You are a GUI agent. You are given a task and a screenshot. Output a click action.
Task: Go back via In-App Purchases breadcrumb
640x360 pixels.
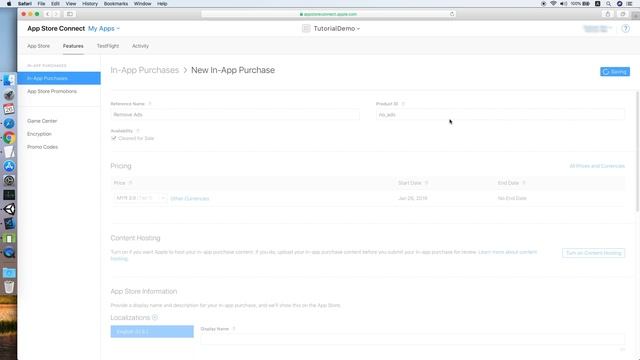144,70
